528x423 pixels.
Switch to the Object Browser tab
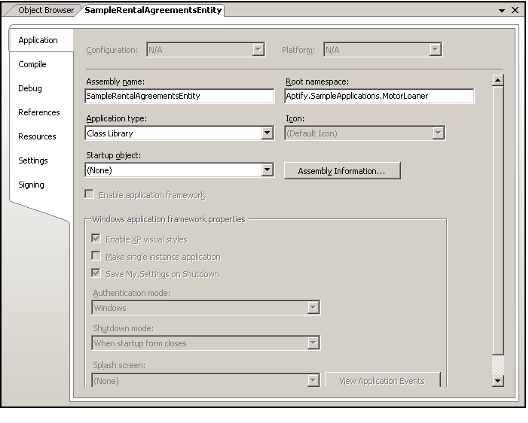tap(46, 10)
